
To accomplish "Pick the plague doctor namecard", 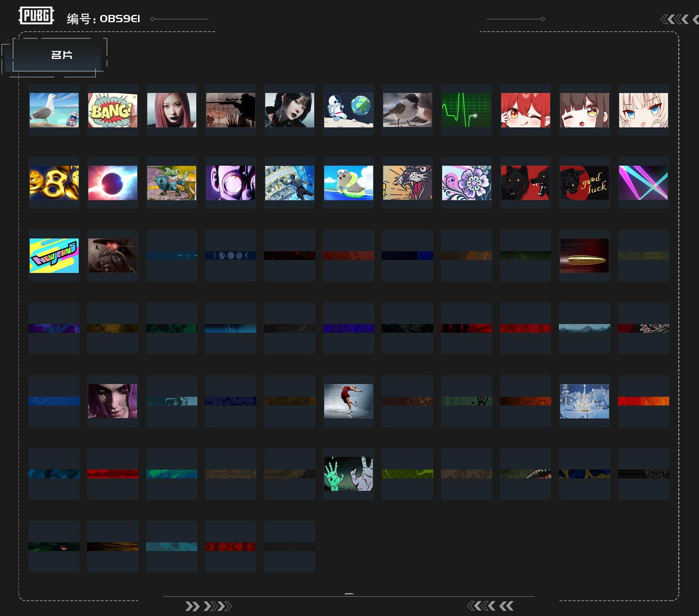I will click(x=112, y=255).
